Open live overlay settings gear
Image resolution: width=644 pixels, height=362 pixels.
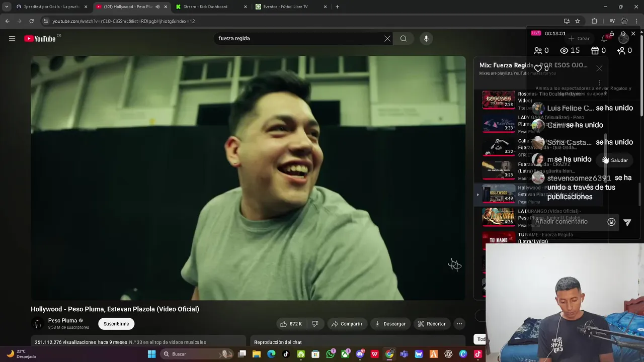623,33
